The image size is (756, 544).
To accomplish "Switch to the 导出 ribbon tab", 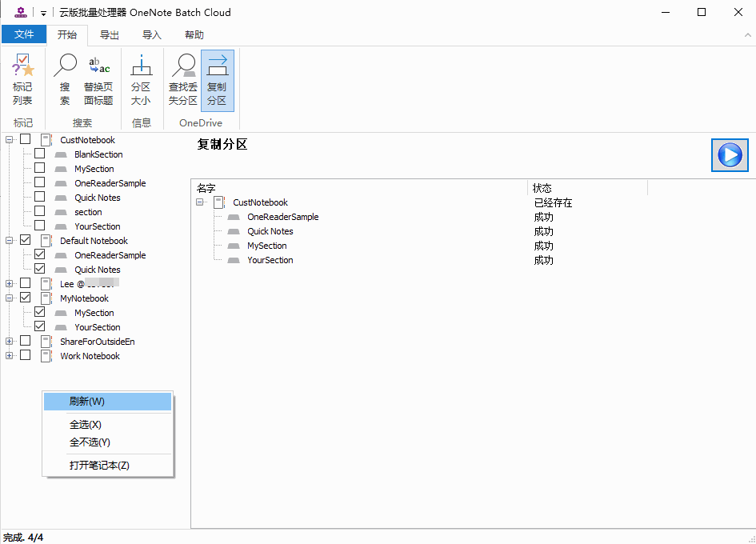I will click(110, 35).
